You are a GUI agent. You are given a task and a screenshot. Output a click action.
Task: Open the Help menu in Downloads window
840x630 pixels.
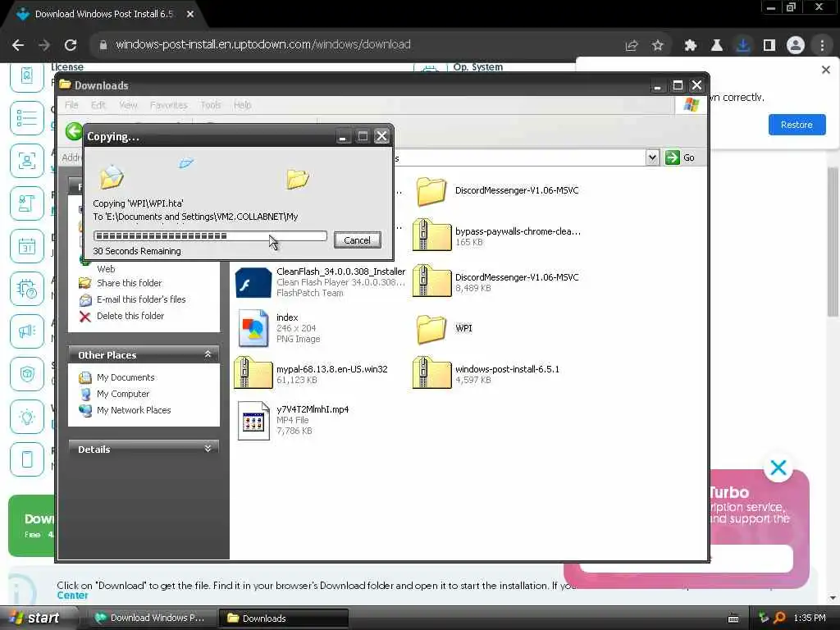(x=242, y=105)
